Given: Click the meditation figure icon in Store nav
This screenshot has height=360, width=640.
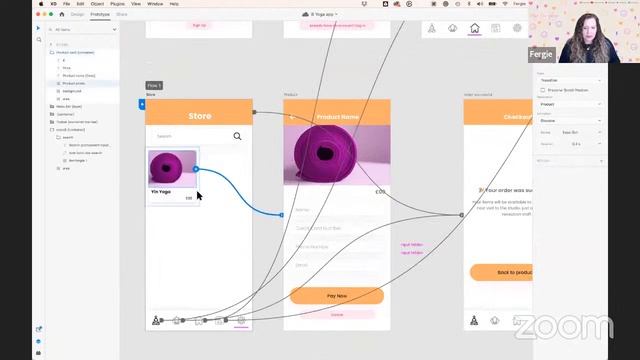Looking at the screenshot, I should pos(156,320).
